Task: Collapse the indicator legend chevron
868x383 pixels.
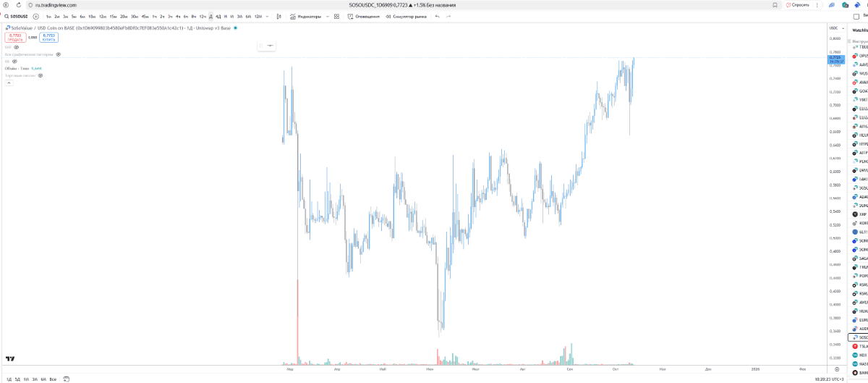Action: [9, 83]
